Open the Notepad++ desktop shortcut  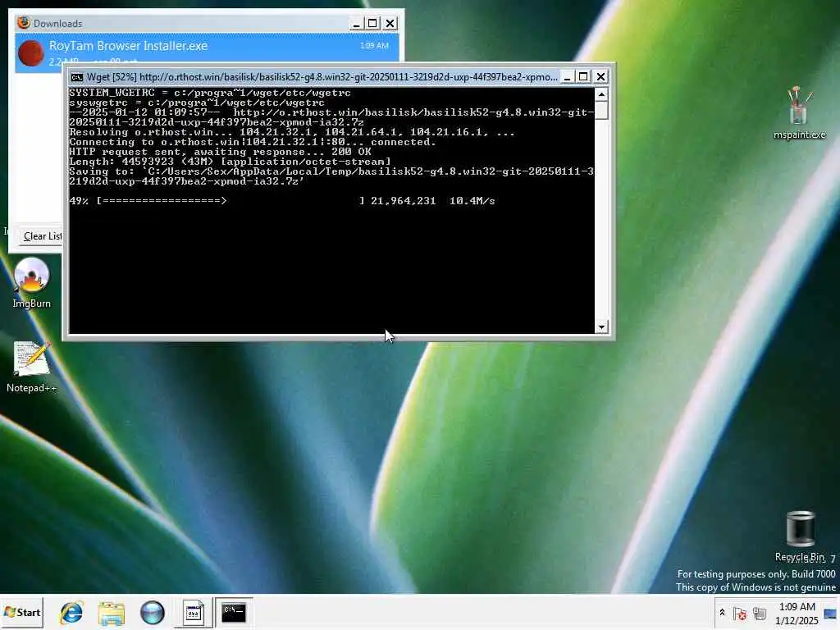32,367
